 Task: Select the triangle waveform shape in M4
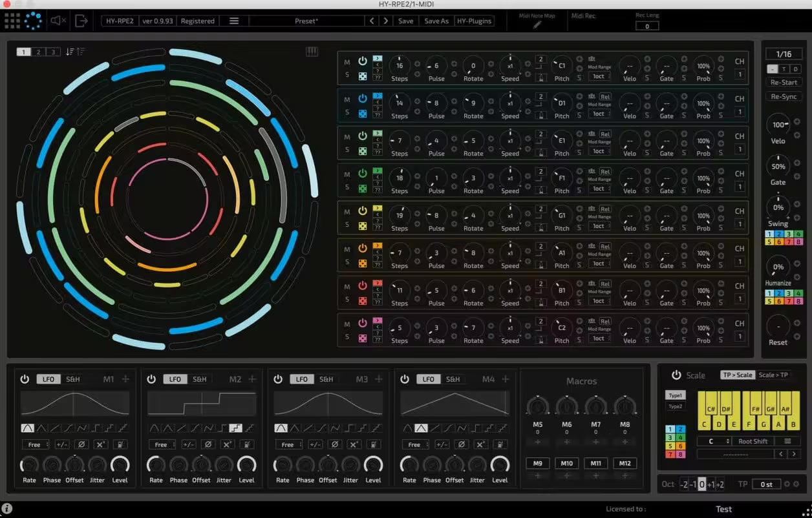422,428
